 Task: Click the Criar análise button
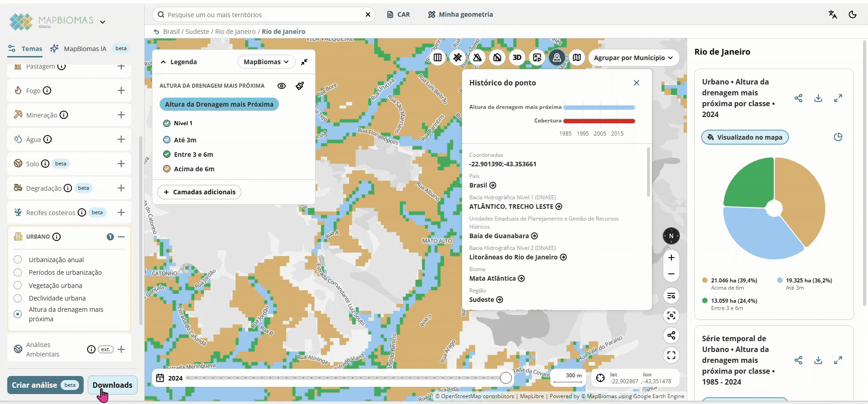45,385
